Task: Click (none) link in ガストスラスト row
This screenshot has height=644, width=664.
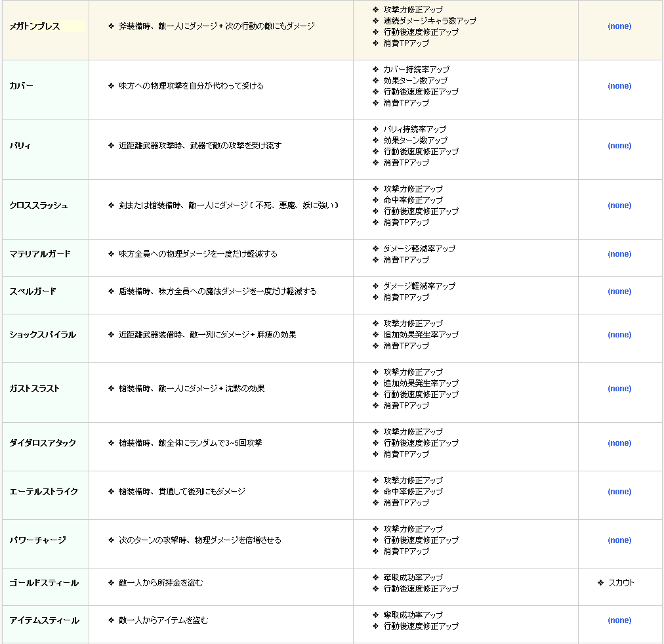Action: click(x=619, y=389)
